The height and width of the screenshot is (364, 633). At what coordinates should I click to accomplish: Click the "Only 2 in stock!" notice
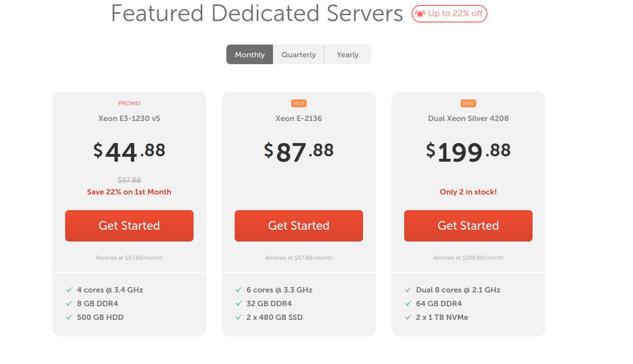(468, 192)
